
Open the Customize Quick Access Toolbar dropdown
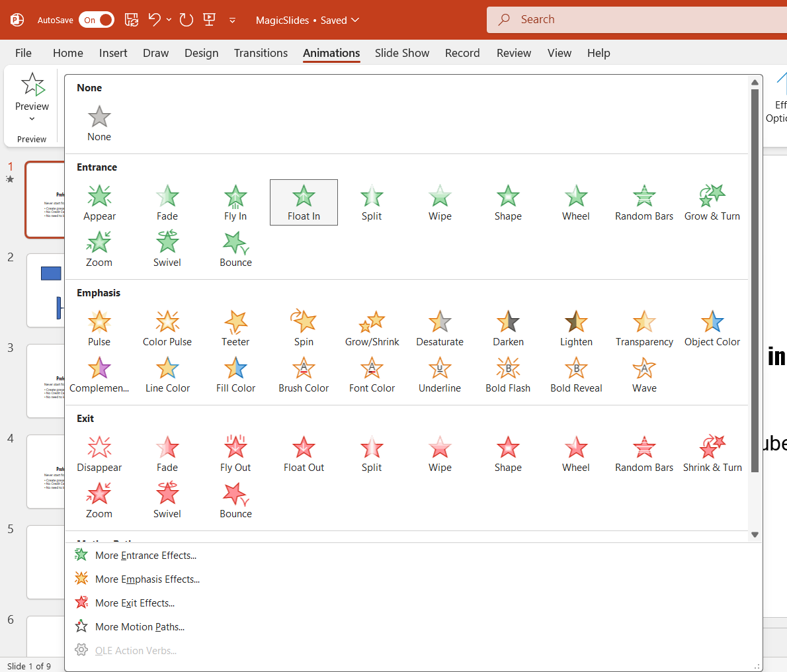[x=232, y=21]
